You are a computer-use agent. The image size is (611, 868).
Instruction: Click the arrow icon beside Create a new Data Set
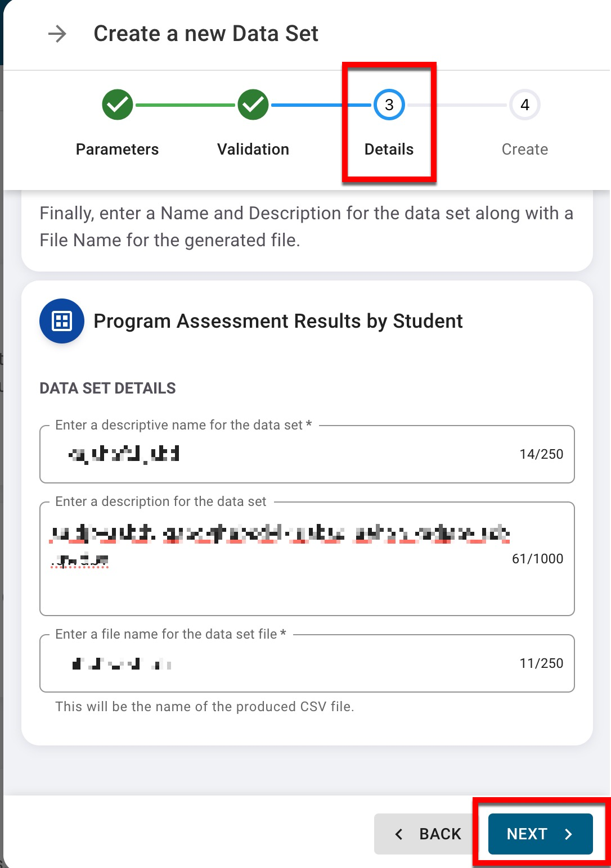point(57,34)
